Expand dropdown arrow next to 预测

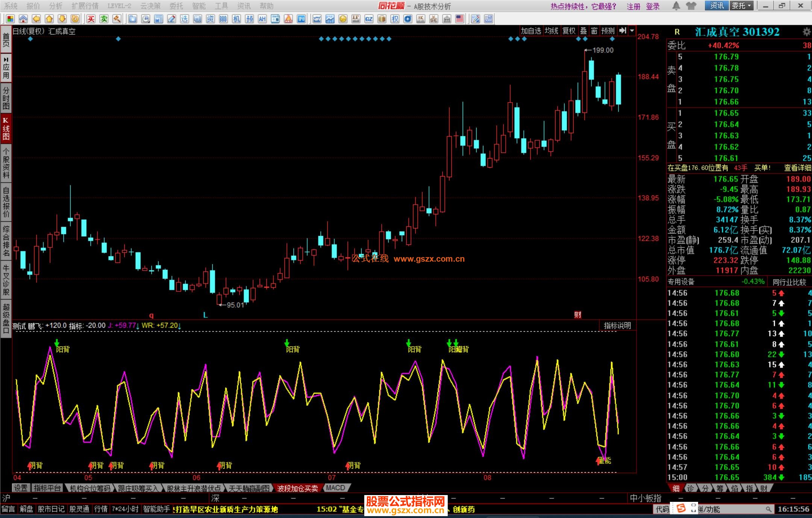pos(632,31)
